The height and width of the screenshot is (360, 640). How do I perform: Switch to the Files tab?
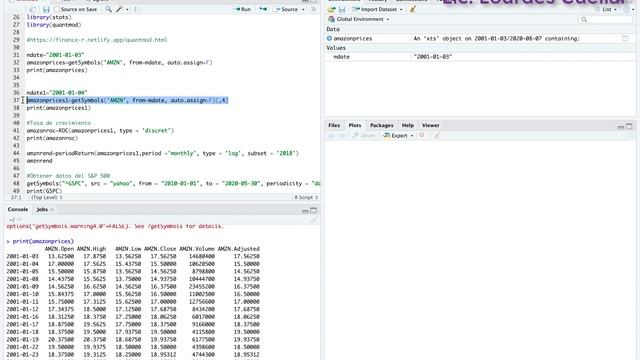click(x=334, y=125)
